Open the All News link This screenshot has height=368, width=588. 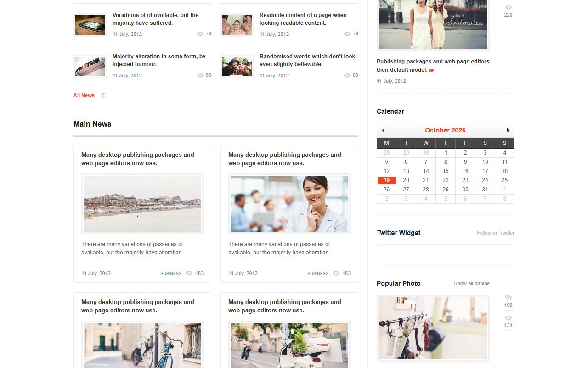click(x=84, y=96)
